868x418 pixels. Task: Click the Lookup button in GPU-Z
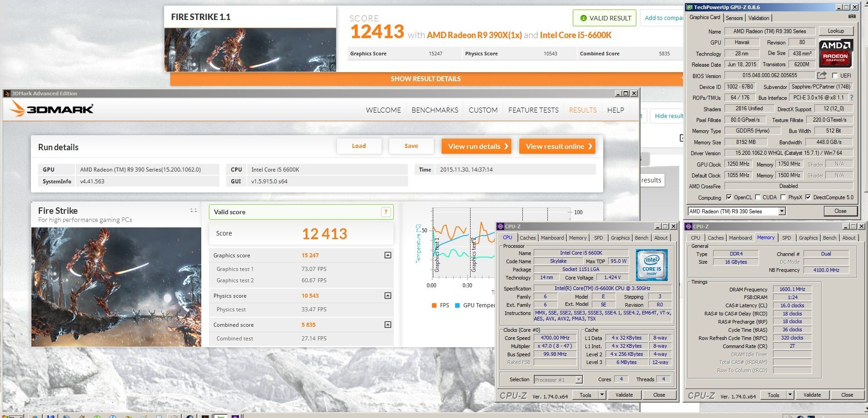(x=836, y=31)
